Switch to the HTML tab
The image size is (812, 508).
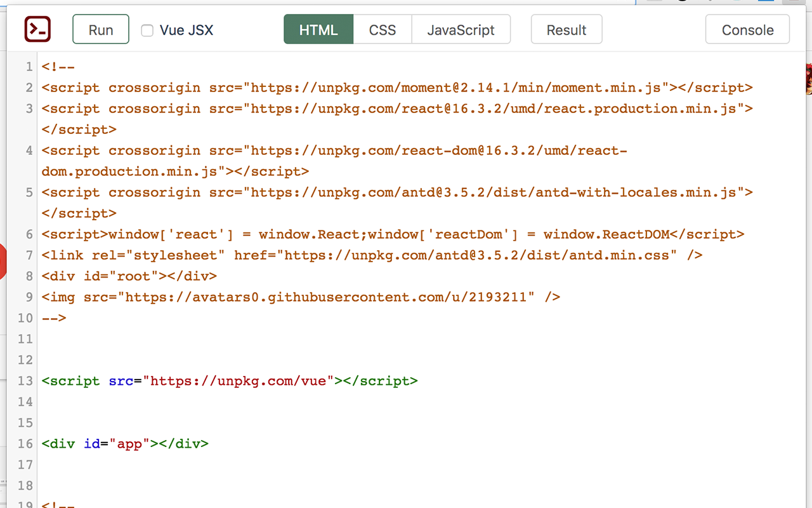coord(318,30)
